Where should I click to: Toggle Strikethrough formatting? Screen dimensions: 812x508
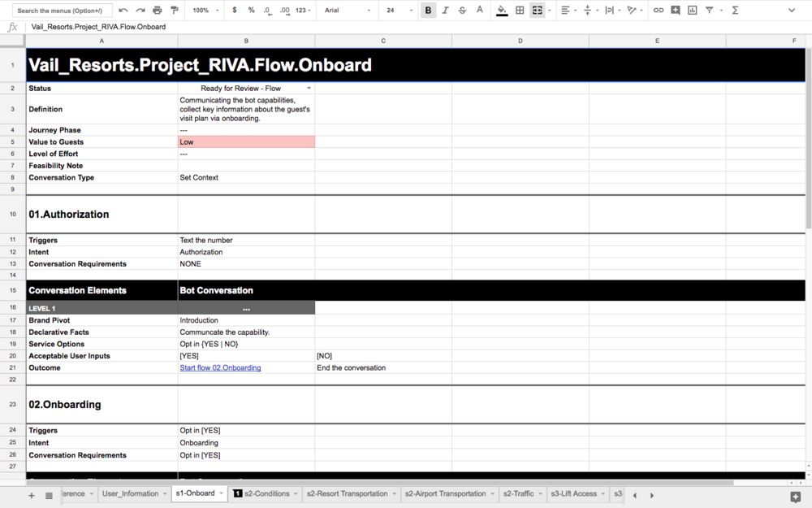click(463, 11)
